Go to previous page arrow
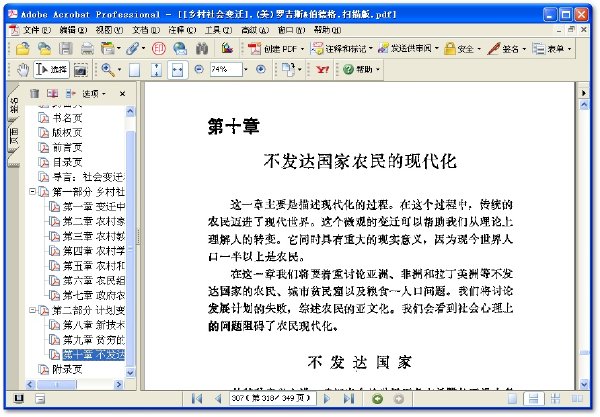This screenshot has height=417, width=600. coord(218,399)
